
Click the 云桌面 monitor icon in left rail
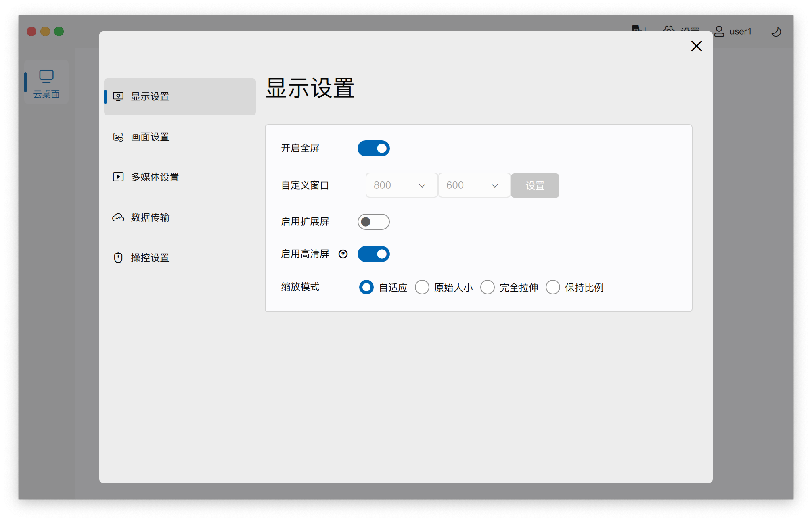pyautogui.click(x=46, y=76)
